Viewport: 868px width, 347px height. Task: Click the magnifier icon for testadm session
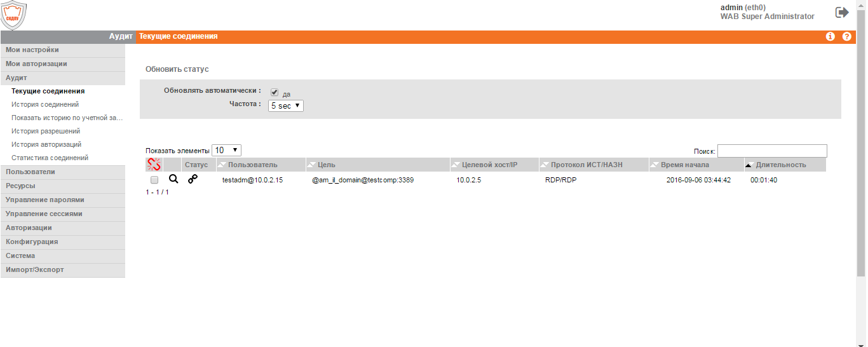click(x=173, y=179)
